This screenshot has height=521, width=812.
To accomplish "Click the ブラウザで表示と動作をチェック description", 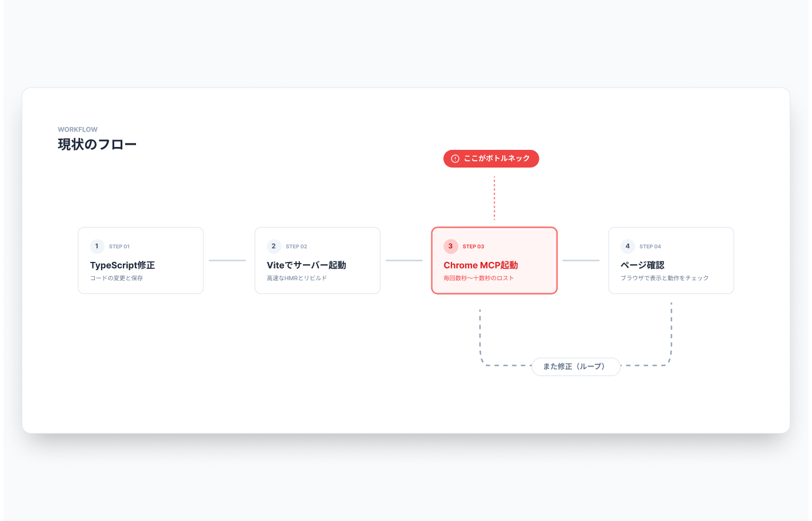I will coord(665,279).
